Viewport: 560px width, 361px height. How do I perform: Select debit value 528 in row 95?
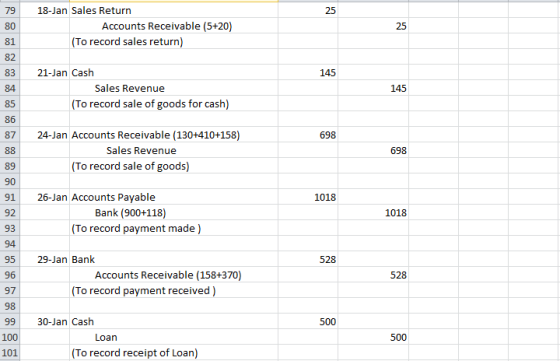[x=308, y=259]
